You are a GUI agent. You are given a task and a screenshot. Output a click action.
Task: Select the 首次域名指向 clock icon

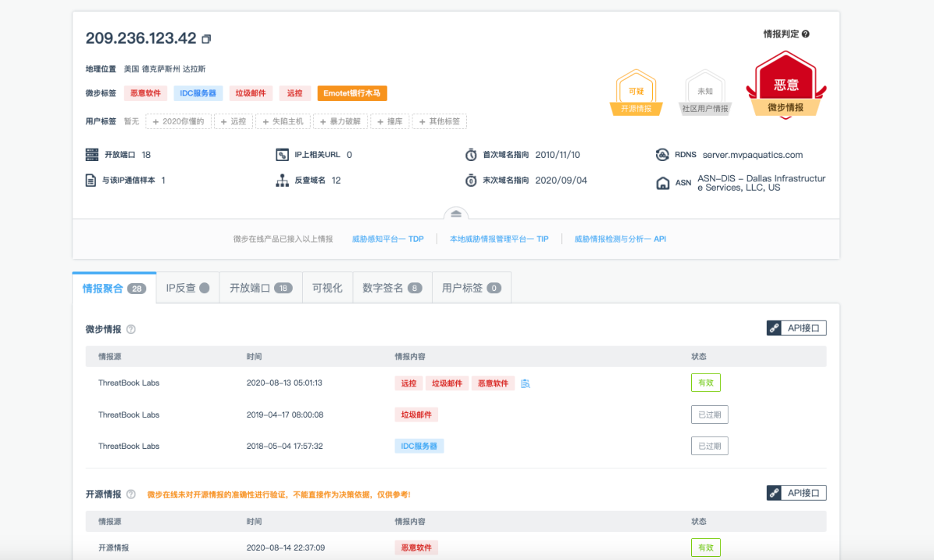point(471,155)
